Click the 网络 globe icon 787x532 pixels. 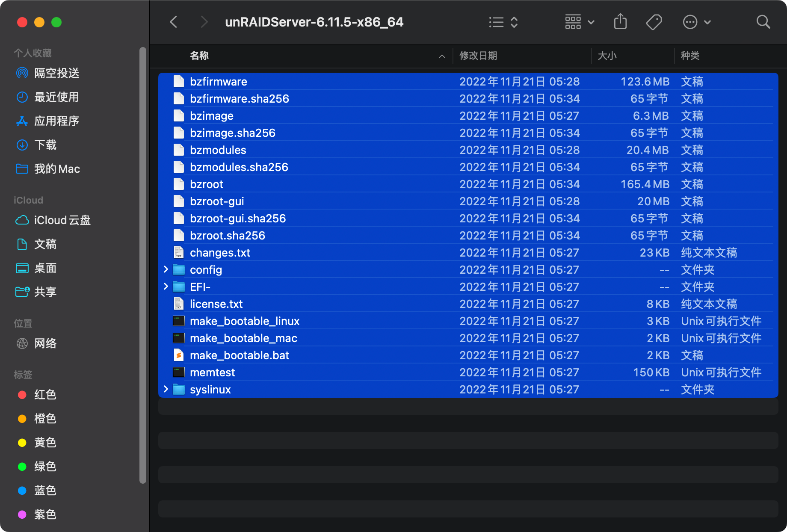click(x=22, y=343)
